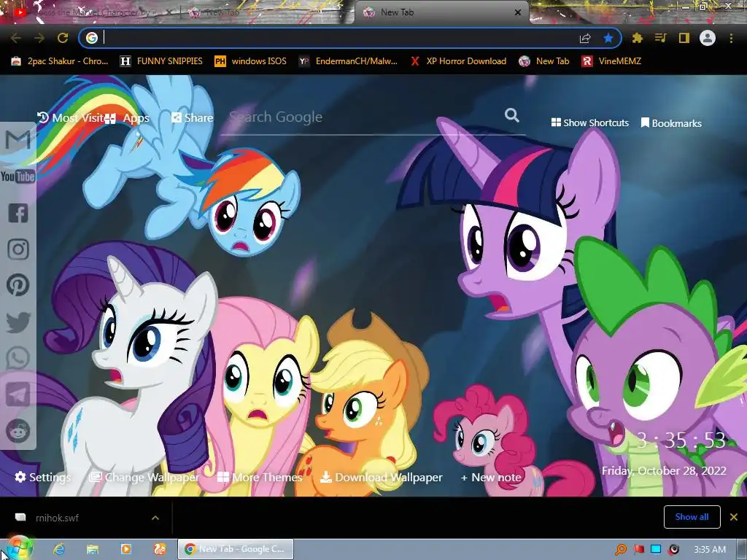
Task: Click the 3:35:53 clock widget
Action: [x=681, y=440]
